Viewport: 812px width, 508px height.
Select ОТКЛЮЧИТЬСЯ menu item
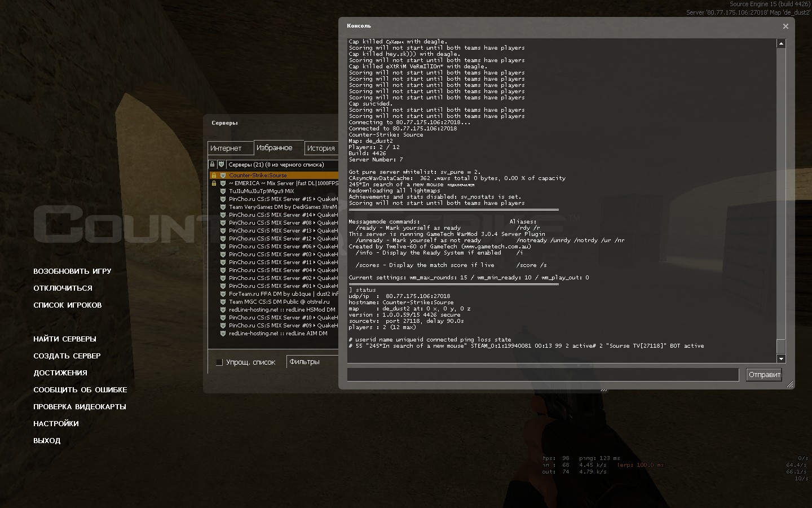[63, 288]
